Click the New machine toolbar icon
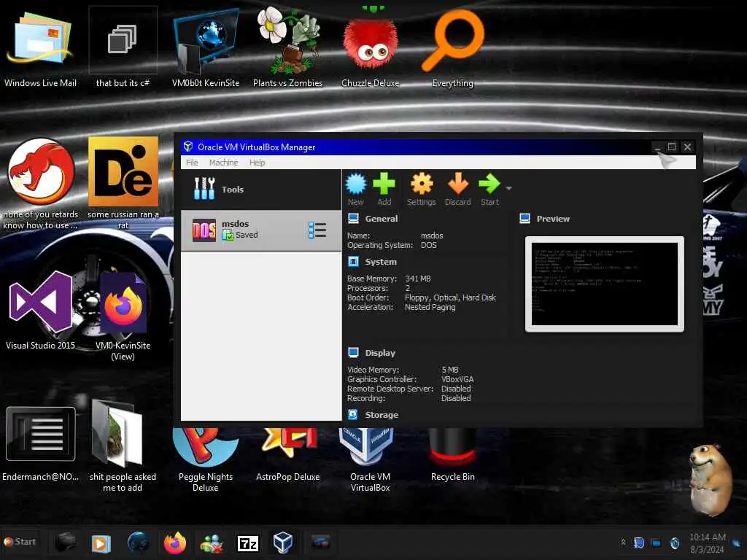This screenshot has width=747, height=560. click(x=355, y=189)
